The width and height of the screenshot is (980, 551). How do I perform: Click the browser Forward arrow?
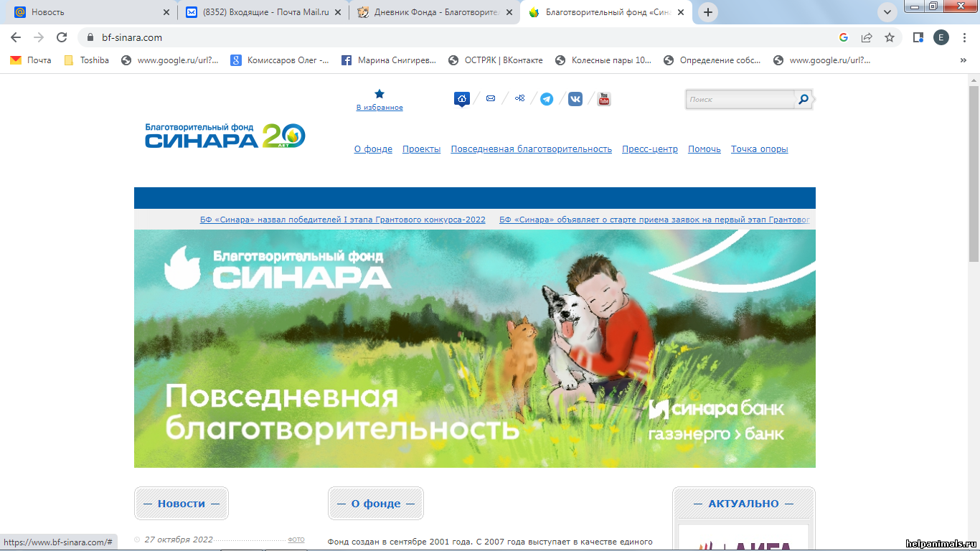[39, 37]
